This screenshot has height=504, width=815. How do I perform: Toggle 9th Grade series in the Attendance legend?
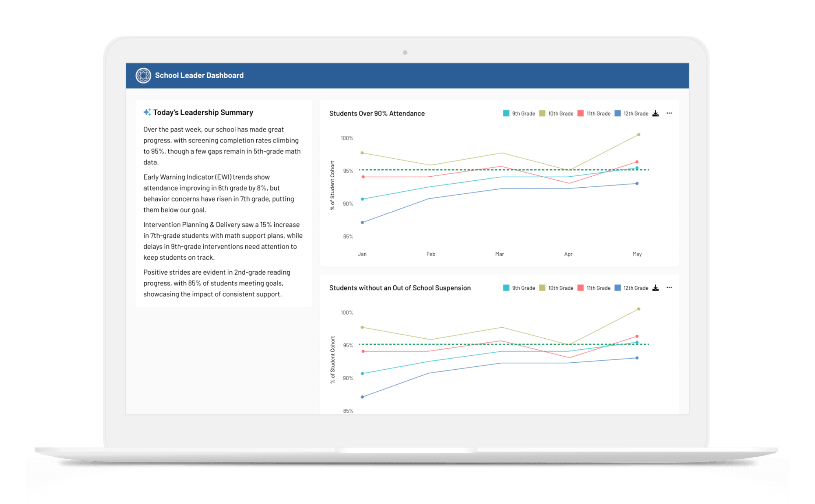coord(519,114)
